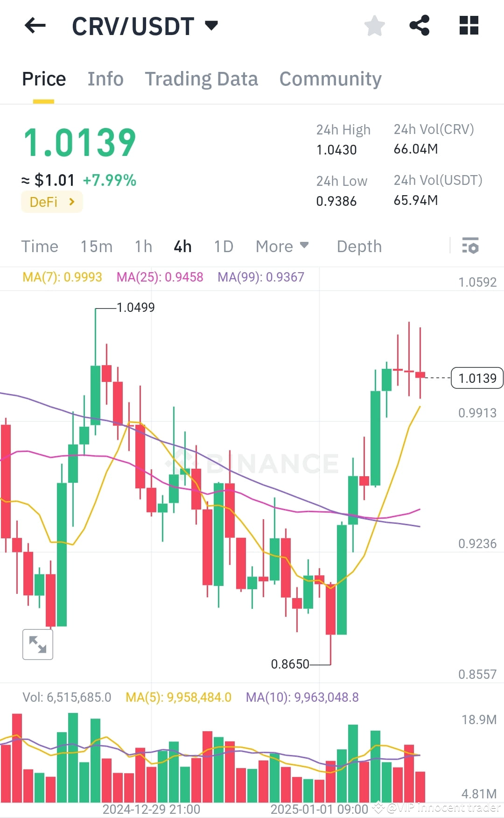Tap the 1.0139 last price marker
The width and height of the screenshot is (504, 818).
coord(476,378)
